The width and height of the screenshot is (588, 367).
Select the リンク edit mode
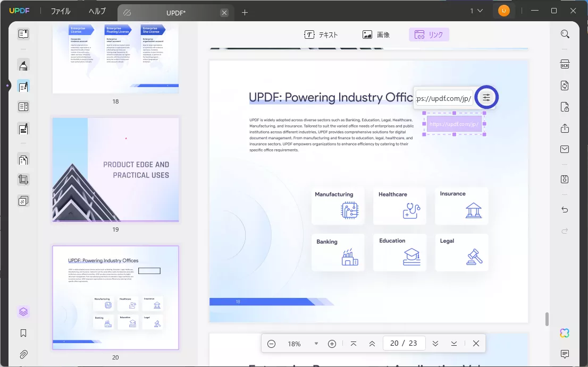click(x=429, y=35)
